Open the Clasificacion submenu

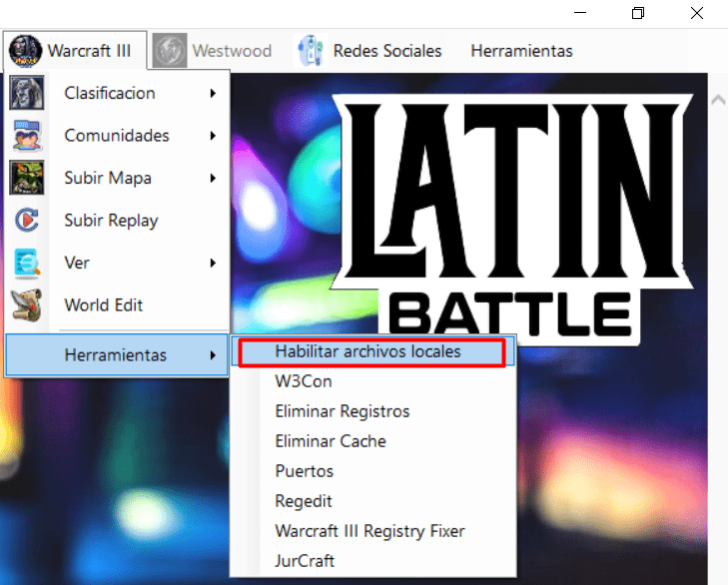[117, 93]
